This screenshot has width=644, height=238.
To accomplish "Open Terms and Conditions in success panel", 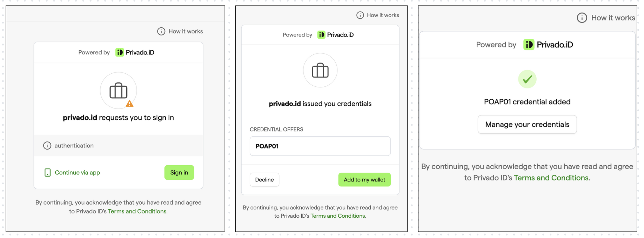I will click(x=551, y=178).
